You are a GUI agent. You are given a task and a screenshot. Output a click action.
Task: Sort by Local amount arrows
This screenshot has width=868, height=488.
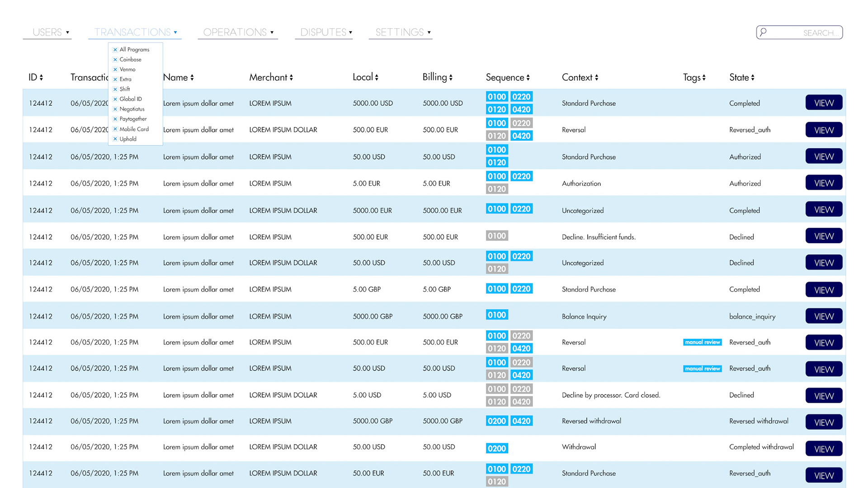pos(377,78)
